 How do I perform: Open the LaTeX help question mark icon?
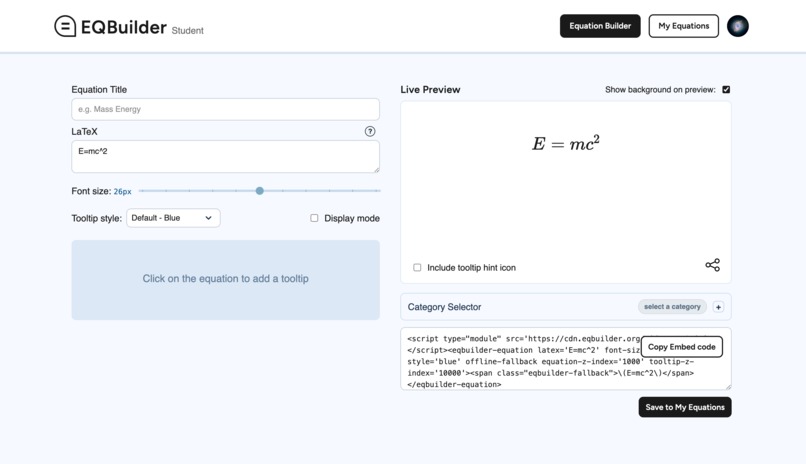click(x=370, y=132)
